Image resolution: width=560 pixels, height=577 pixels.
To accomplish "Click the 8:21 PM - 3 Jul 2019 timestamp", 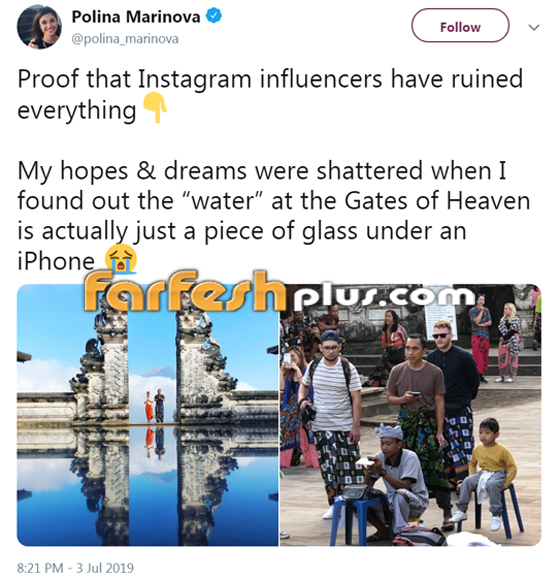I will coord(75,567).
